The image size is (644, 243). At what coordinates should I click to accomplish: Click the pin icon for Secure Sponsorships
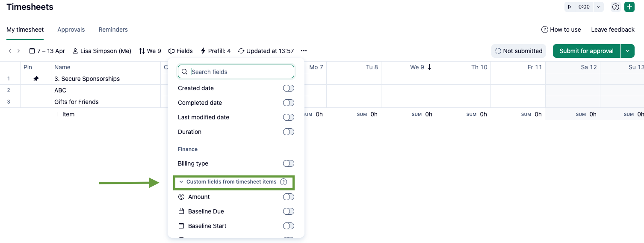(36, 79)
